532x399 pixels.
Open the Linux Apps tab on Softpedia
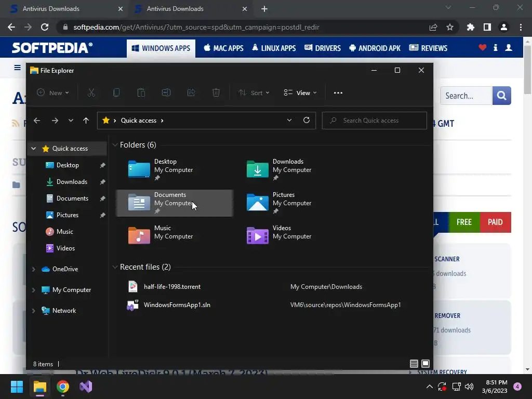274,48
